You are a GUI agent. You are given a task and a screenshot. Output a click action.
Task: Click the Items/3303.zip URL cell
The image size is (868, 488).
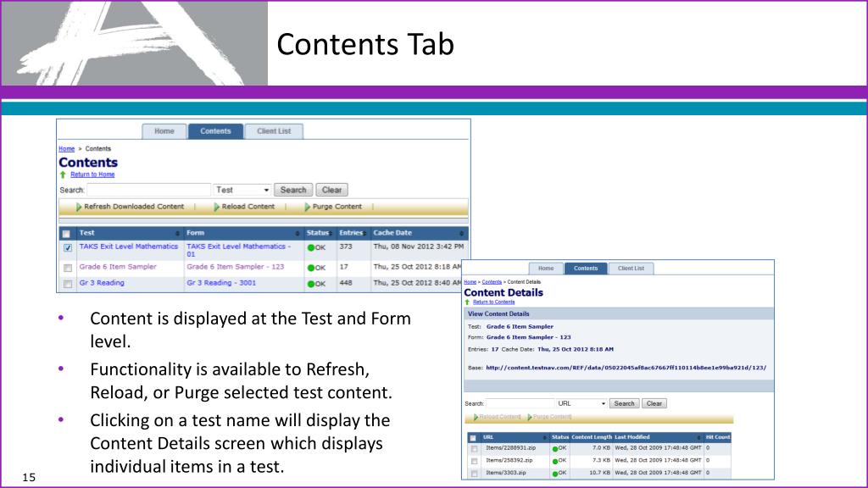506,473
